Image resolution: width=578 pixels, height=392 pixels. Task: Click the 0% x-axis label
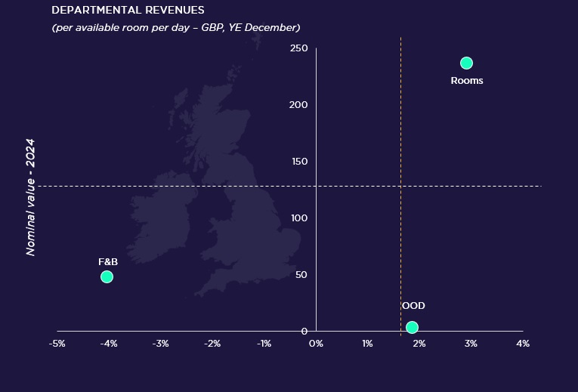coord(316,344)
